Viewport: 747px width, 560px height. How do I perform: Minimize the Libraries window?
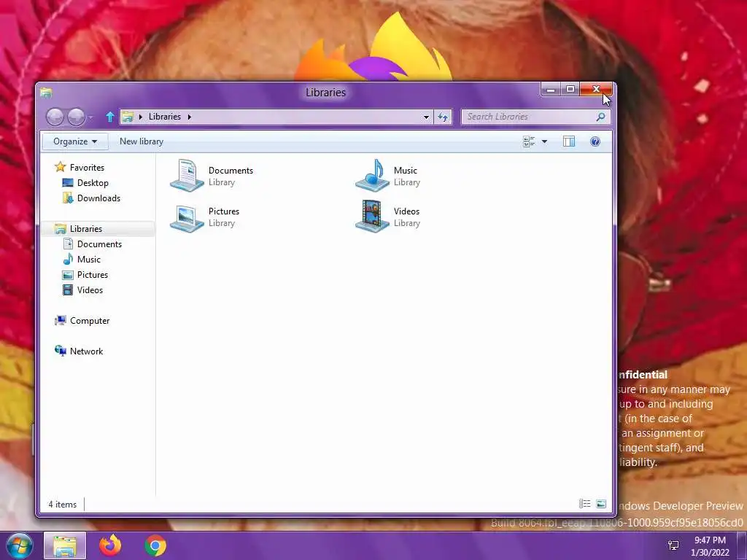(x=551, y=89)
